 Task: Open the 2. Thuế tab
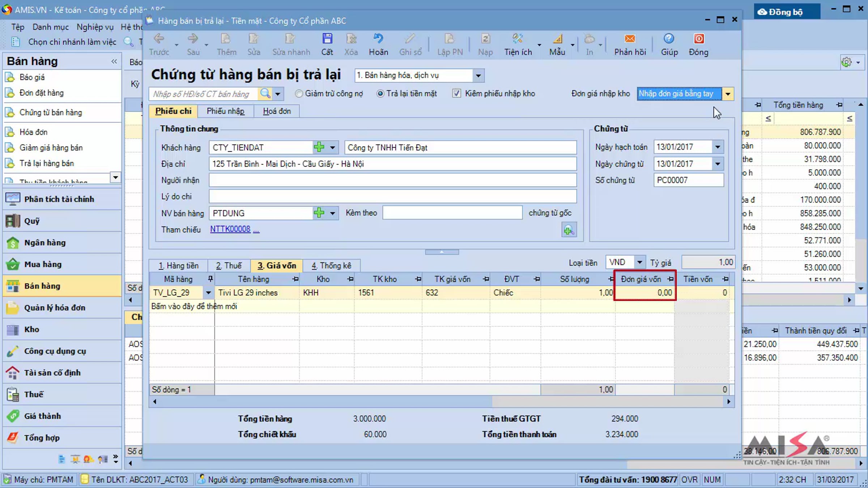229,266
